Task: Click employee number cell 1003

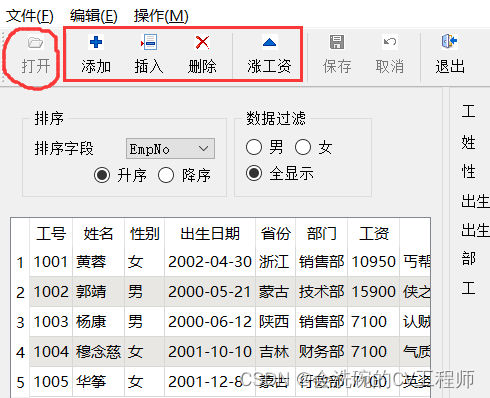Action: pyautogui.click(x=51, y=322)
